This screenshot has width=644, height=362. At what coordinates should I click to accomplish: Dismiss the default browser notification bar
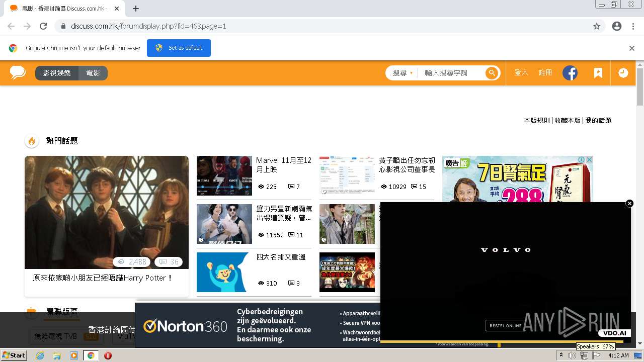[632, 48]
